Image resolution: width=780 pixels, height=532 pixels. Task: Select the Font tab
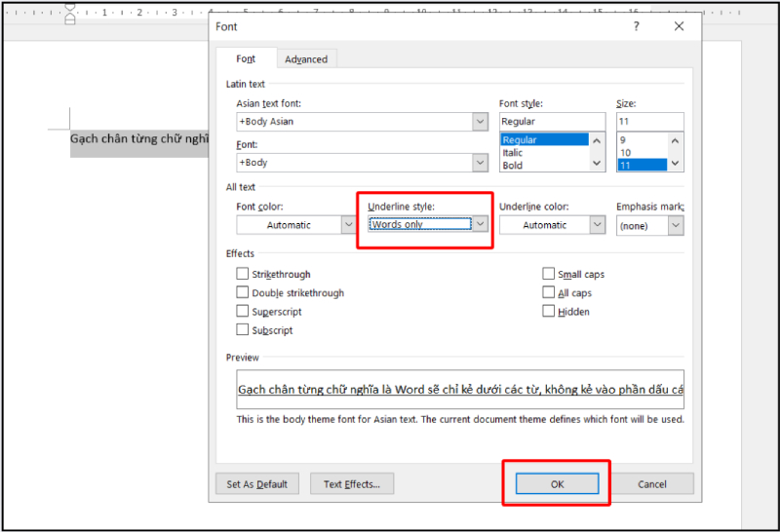246,59
